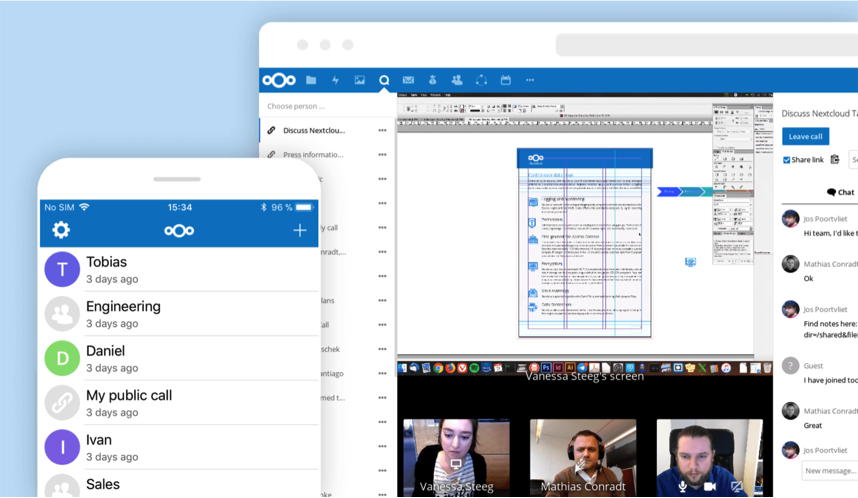Viewport: 858px width, 498px height.
Task: Open the Calendar icon in top bar
Action: tap(506, 80)
